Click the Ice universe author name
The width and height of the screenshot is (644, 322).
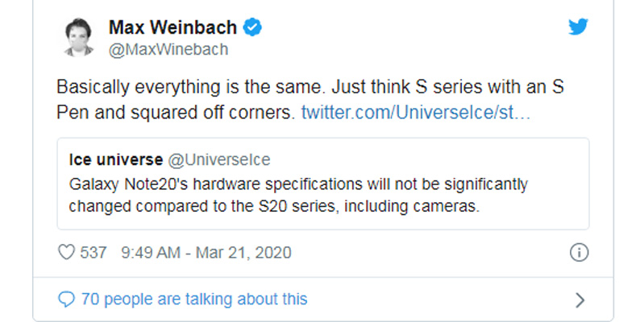115,158
